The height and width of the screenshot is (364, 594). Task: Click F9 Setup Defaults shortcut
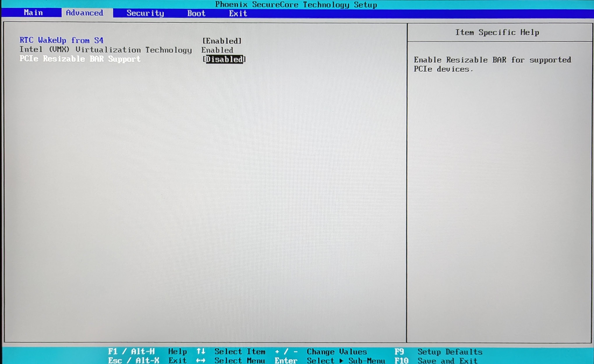coord(438,352)
